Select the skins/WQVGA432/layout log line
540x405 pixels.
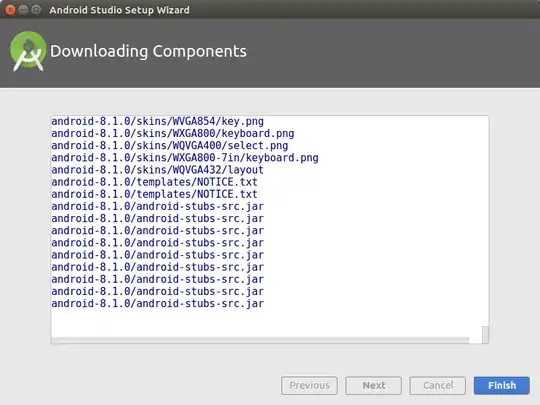coord(157,170)
